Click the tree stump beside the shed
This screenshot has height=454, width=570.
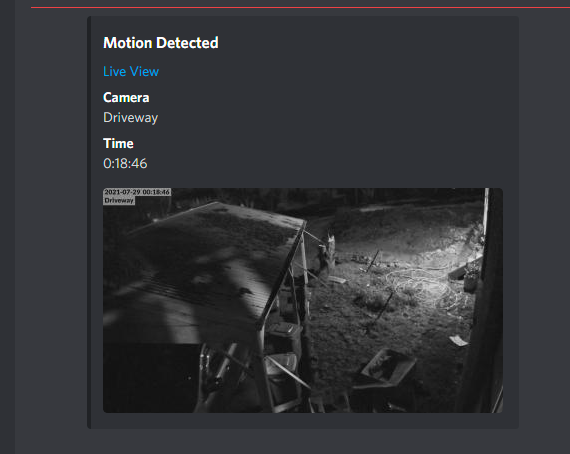326,254
